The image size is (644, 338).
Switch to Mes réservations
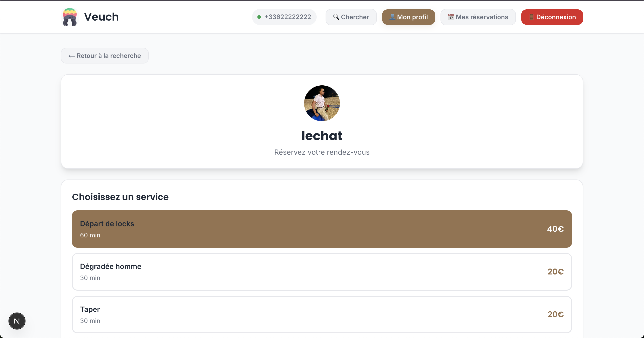[478, 17]
